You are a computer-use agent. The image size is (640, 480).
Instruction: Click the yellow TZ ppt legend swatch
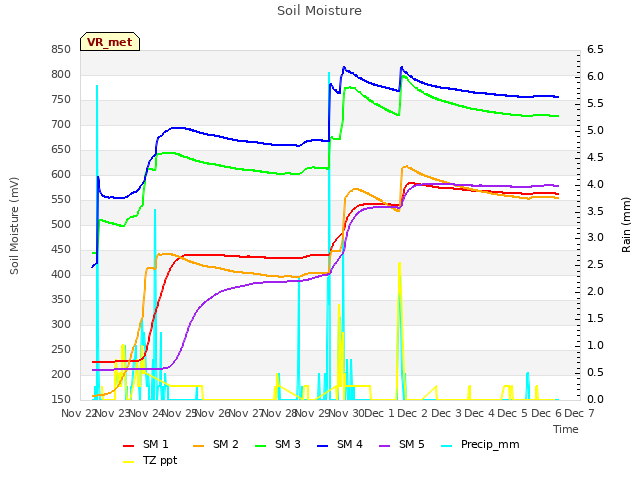coord(129,462)
